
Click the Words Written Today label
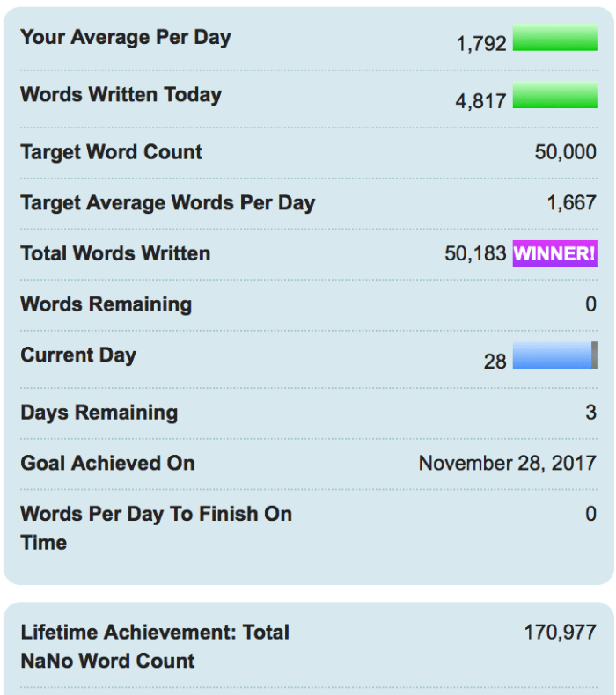121,94
